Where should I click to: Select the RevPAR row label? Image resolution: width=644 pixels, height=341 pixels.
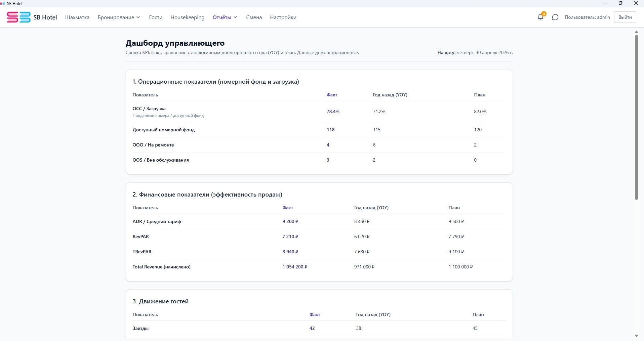click(140, 237)
